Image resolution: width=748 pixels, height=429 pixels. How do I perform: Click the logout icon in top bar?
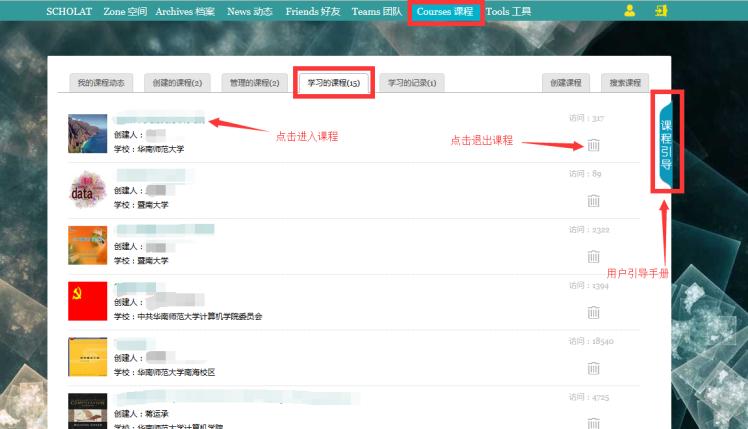pyautogui.click(x=660, y=11)
